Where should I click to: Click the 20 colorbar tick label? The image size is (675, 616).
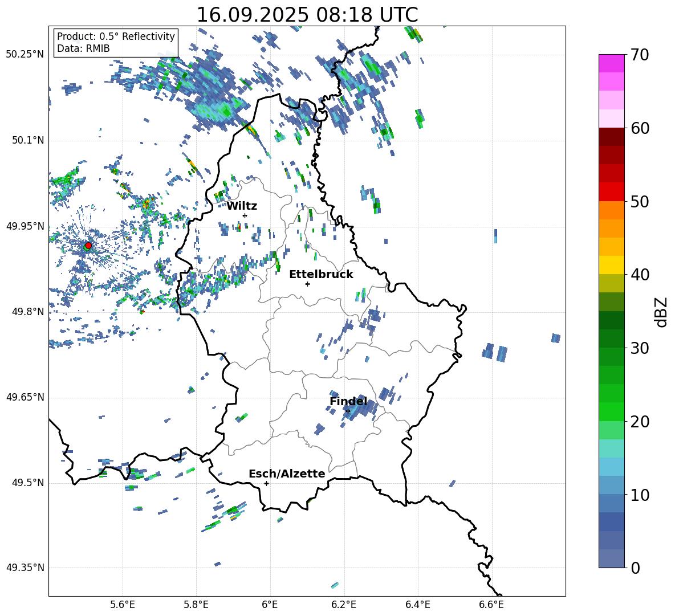(x=640, y=422)
